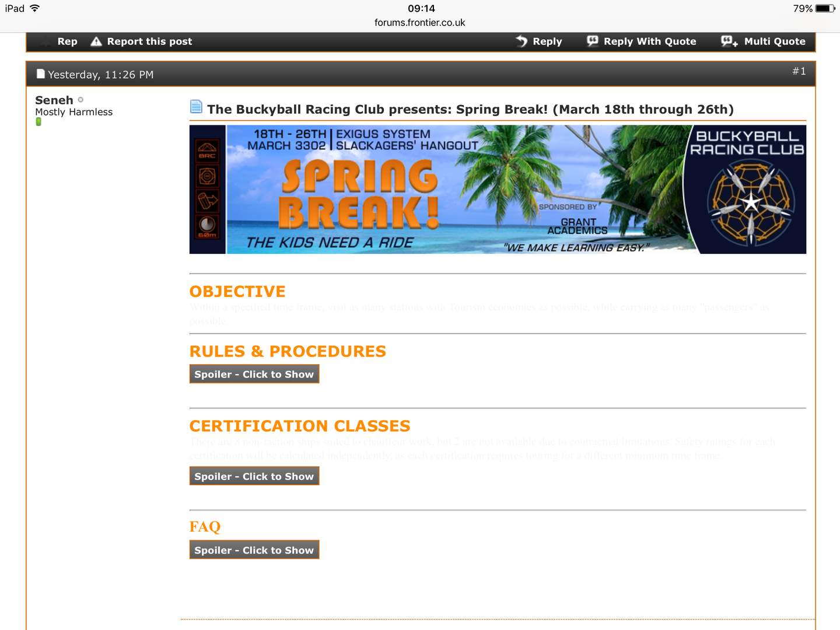
Task: Expand the FAQ spoiler
Action: tap(254, 549)
